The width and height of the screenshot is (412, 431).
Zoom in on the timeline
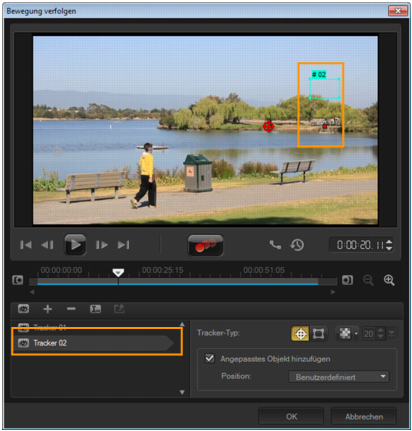point(389,280)
